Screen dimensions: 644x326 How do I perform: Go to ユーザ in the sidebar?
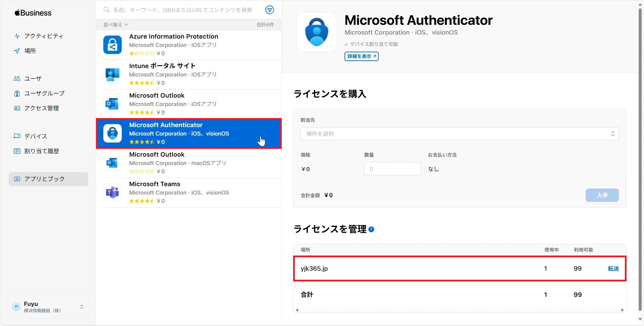click(x=33, y=78)
